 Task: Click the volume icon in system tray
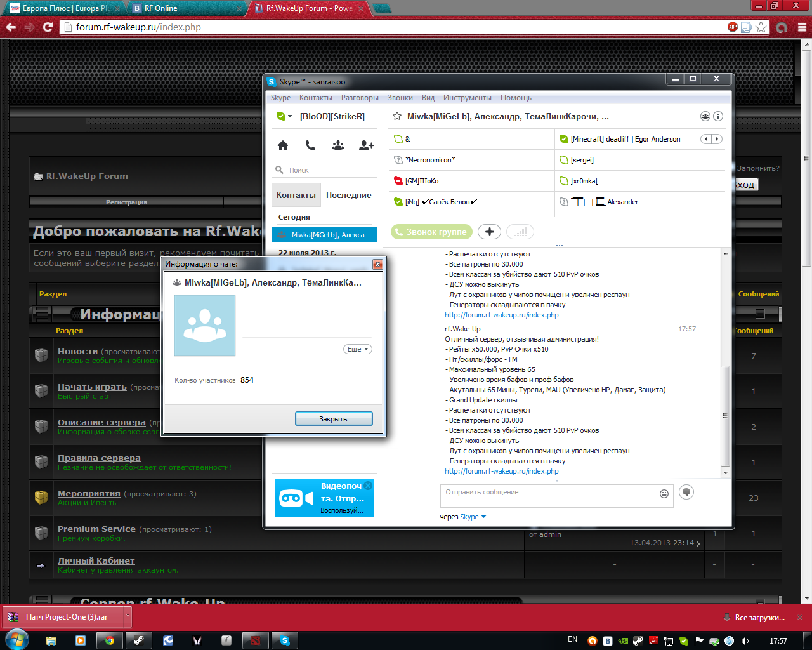[x=745, y=640]
